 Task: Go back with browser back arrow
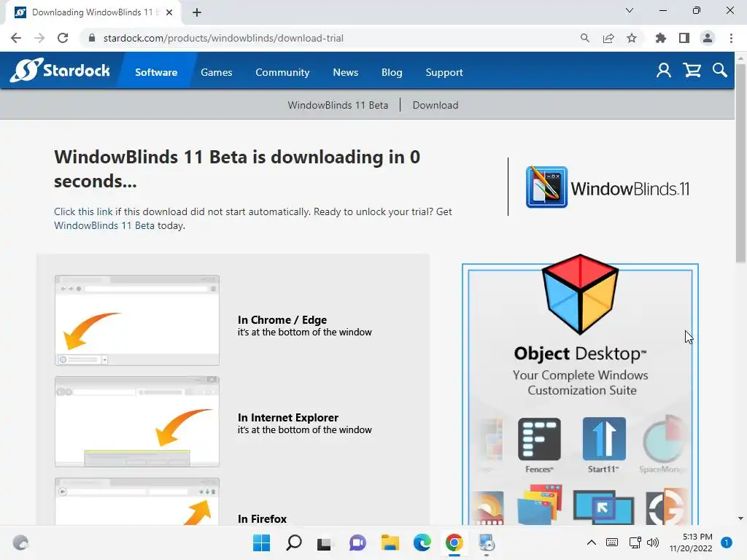point(16,38)
